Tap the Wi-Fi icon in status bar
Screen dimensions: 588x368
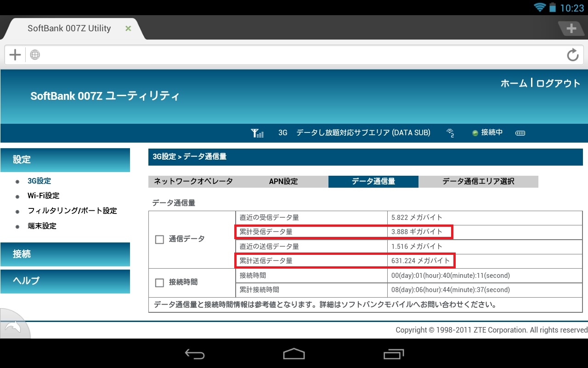click(x=540, y=7)
